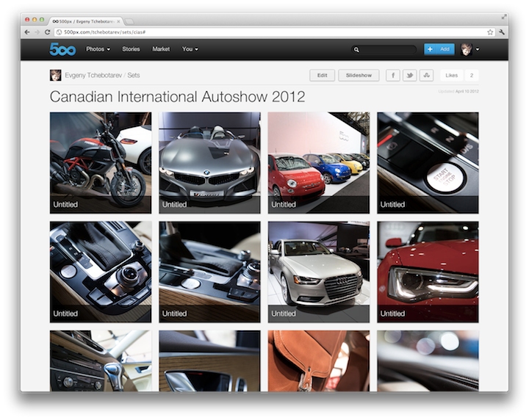The height and width of the screenshot is (420, 529).
Task: Open the car interior shifter photo
Action: (x=101, y=361)
